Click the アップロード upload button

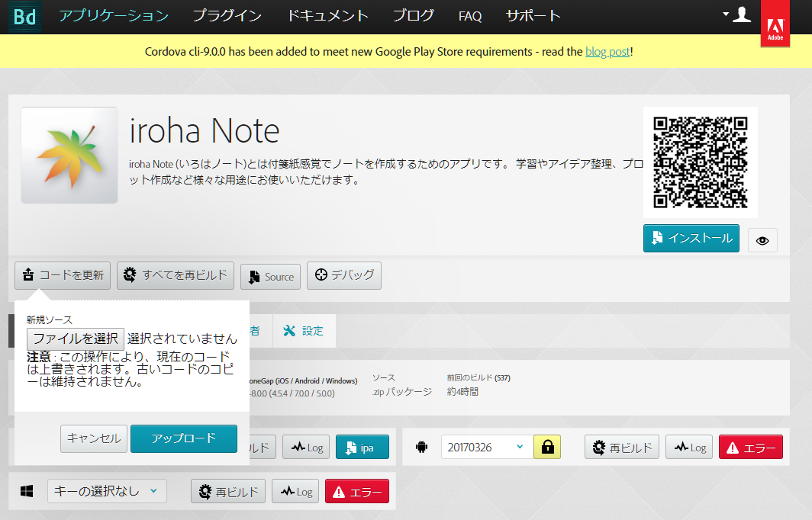tap(183, 439)
